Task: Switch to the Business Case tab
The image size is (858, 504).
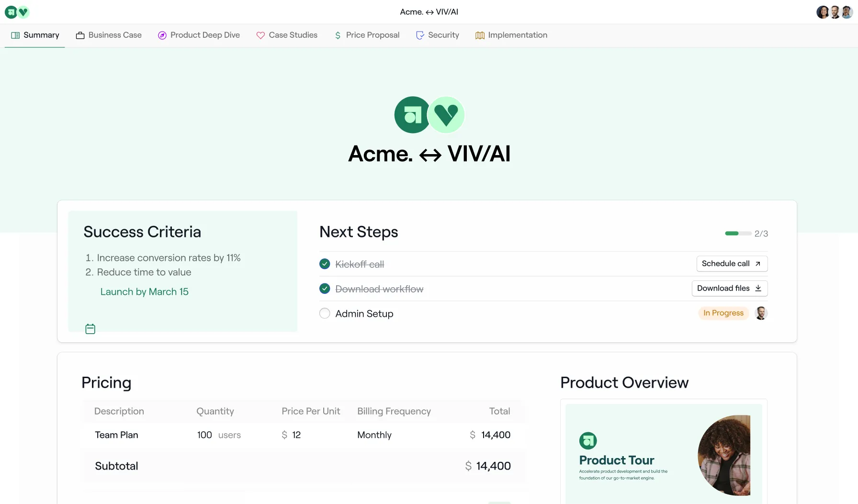Action: tap(109, 35)
